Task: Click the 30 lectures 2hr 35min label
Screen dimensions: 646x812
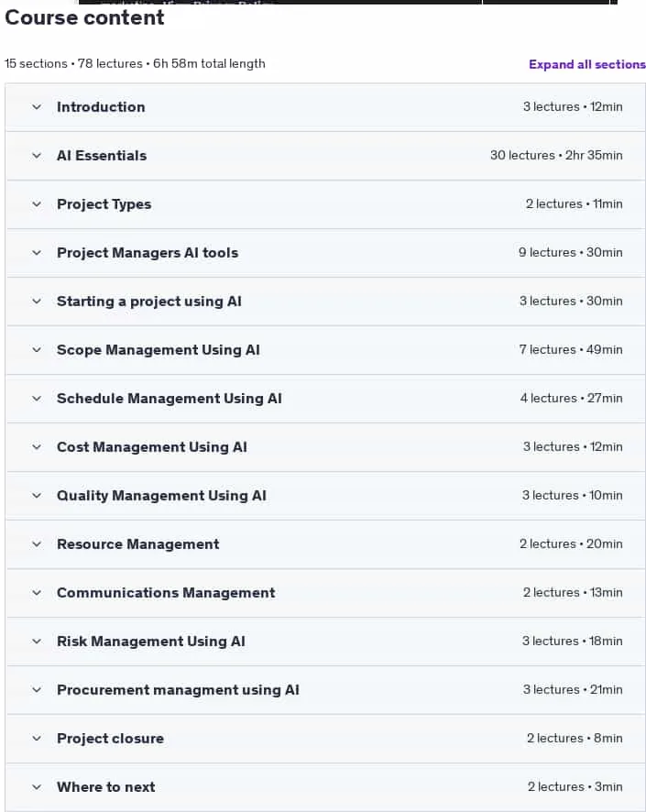Action: 556,156
